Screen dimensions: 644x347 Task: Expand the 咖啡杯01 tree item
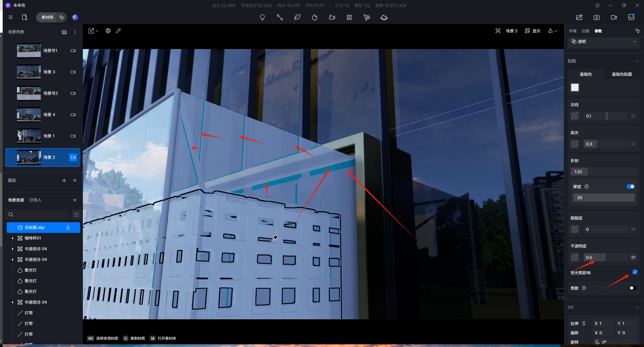point(13,238)
